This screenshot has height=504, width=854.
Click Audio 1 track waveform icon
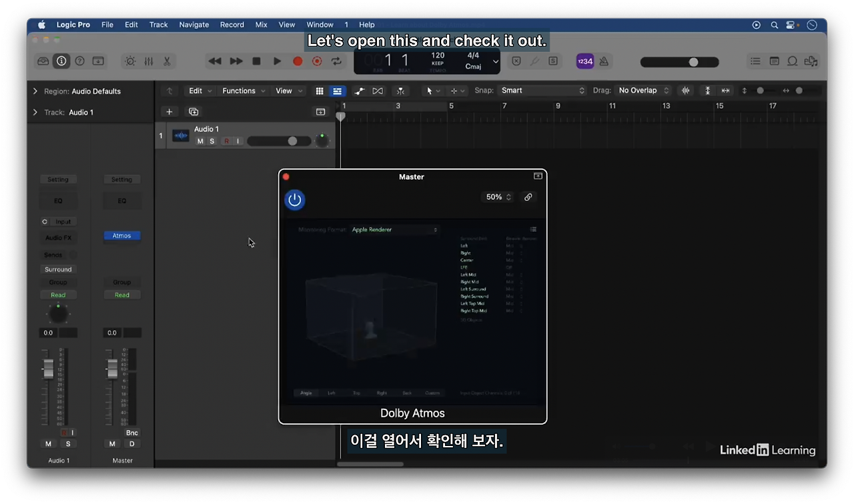pyautogui.click(x=181, y=135)
